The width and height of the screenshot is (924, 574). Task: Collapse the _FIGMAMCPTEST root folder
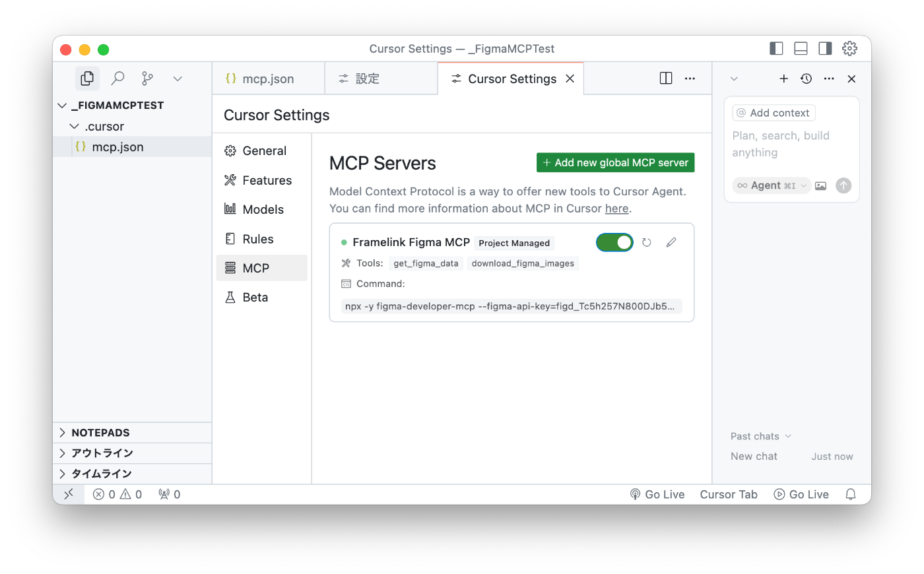point(132,106)
